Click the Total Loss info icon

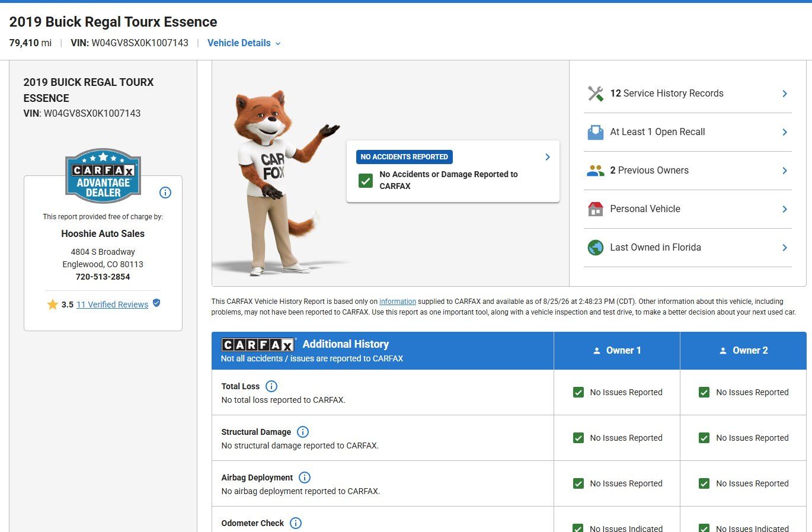271,386
